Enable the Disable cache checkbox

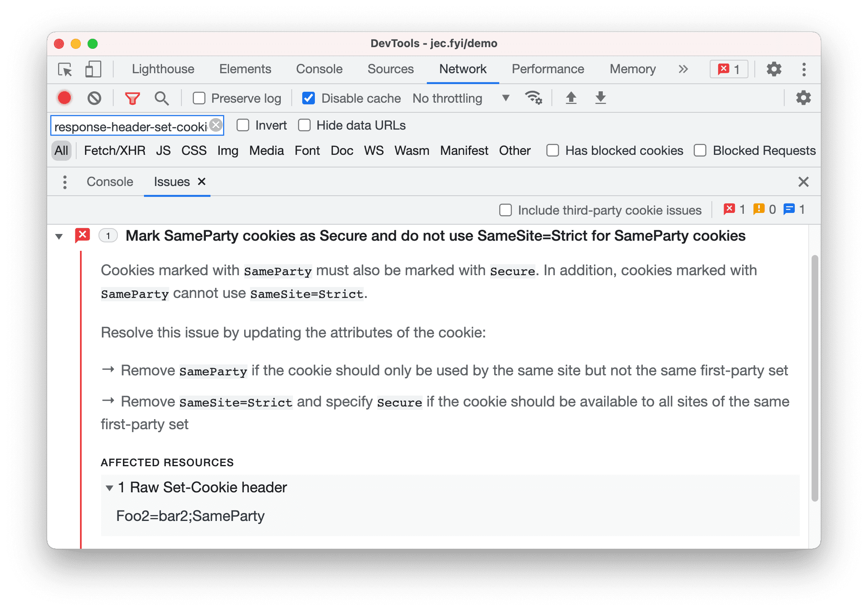point(306,98)
